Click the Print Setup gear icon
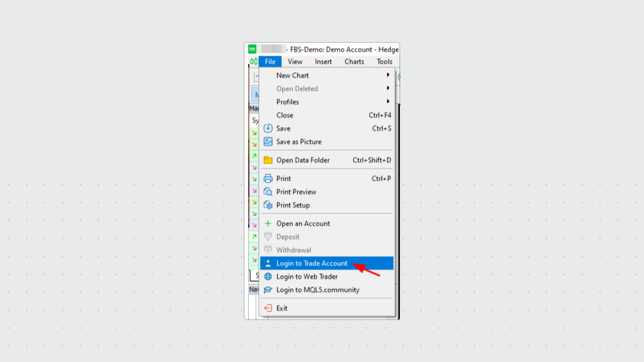Screen dimensions: 644x362 268,205
